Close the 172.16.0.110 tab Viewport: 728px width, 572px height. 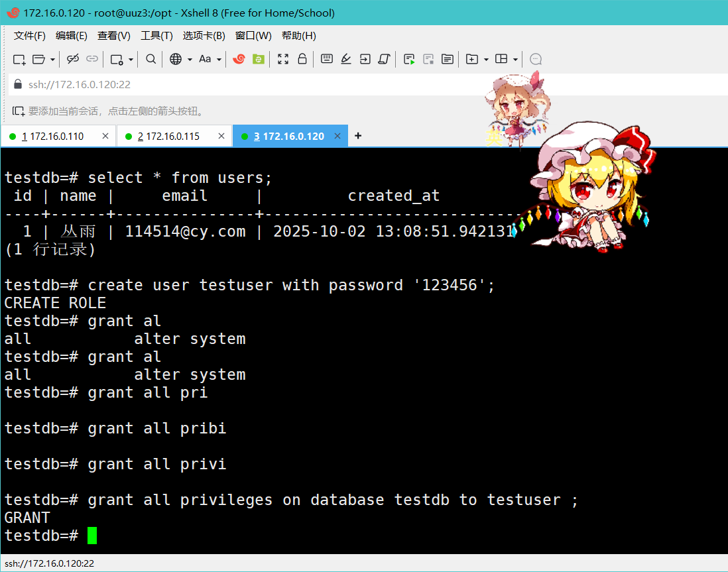click(x=105, y=136)
